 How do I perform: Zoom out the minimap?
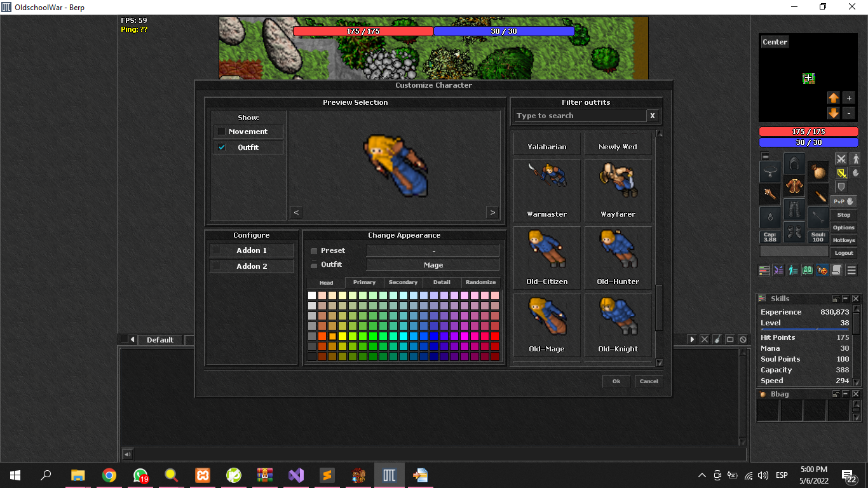849,113
